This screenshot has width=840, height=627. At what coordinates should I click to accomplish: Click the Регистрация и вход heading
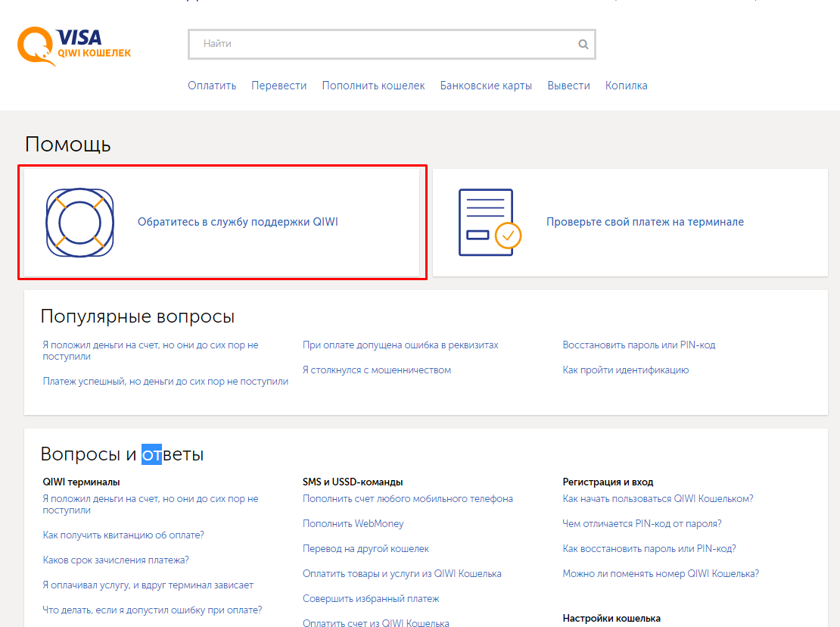(x=608, y=482)
